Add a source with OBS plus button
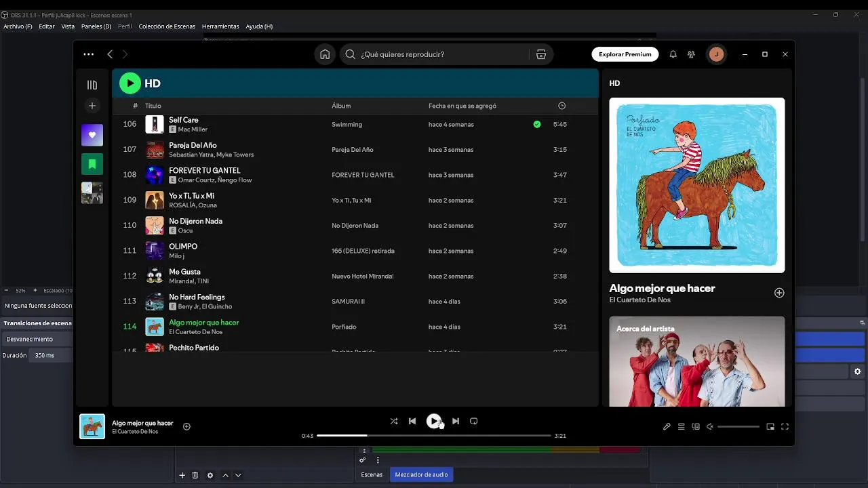 point(182,475)
